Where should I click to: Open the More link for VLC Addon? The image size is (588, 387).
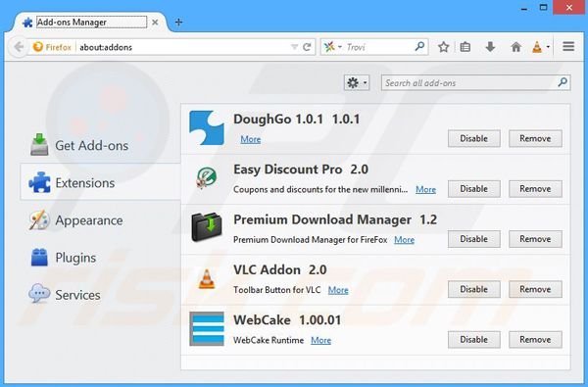coord(338,290)
